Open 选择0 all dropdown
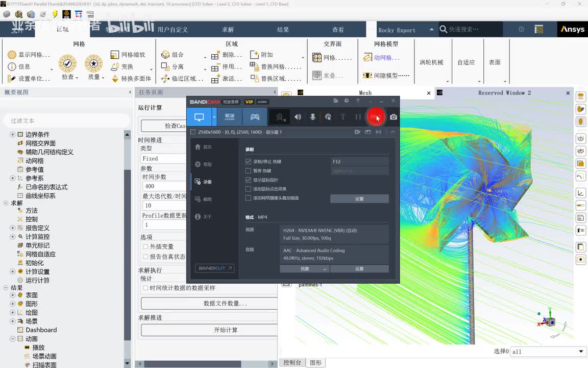This screenshot has width=588, height=368. point(548,352)
